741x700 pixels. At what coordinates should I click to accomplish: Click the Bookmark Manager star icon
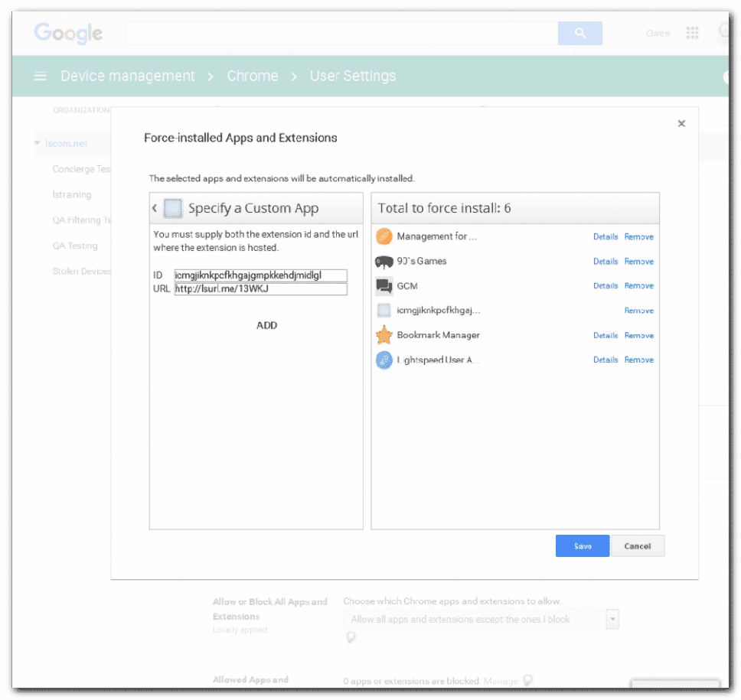pos(384,335)
